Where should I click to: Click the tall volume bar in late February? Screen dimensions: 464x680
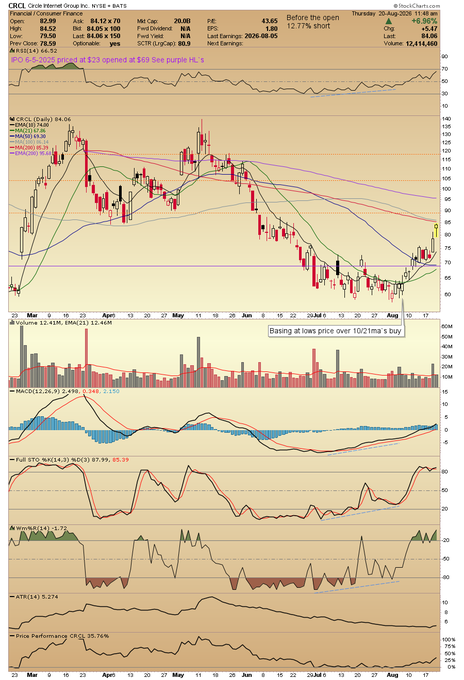pyautogui.click(x=22, y=356)
